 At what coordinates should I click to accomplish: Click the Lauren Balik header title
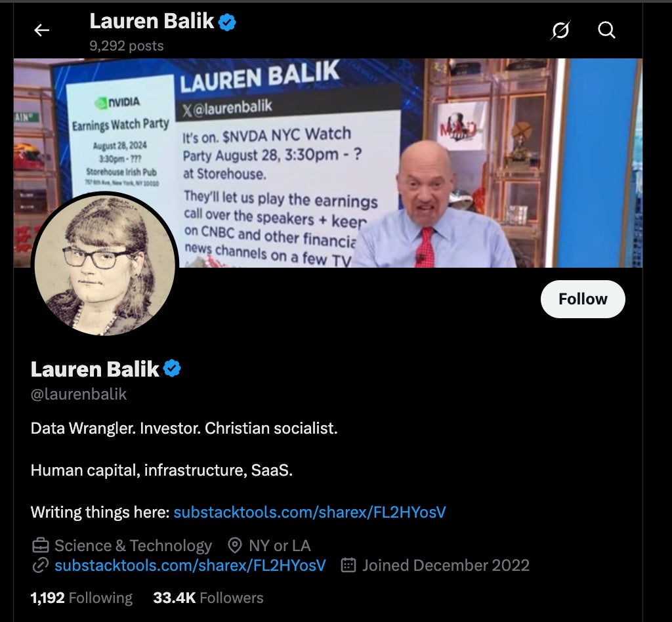tap(152, 22)
